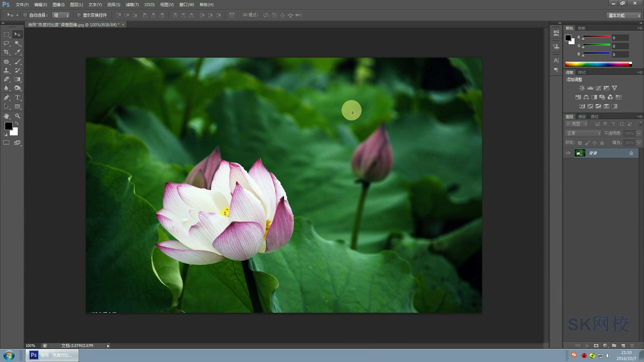The image size is (644, 362).
Task: Select the Zoom tool in toolbox
Action: click(17, 116)
